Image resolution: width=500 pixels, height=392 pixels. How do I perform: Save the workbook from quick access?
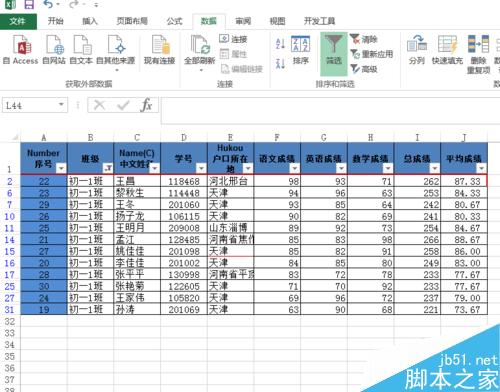pyautogui.click(x=29, y=4)
